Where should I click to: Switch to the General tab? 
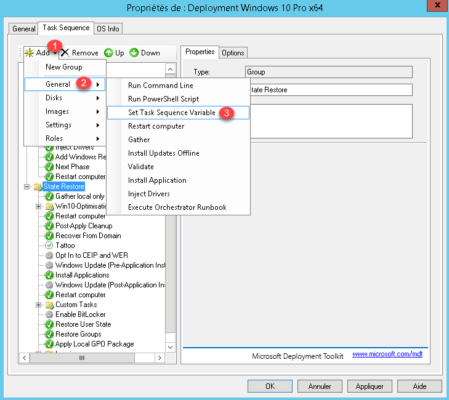24,29
